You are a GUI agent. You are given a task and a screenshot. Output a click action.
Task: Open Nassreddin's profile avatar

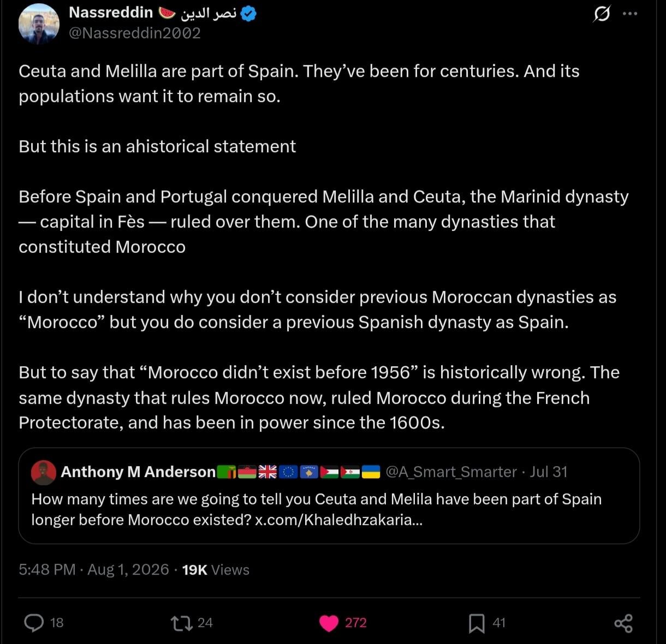[x=39, y=23]
